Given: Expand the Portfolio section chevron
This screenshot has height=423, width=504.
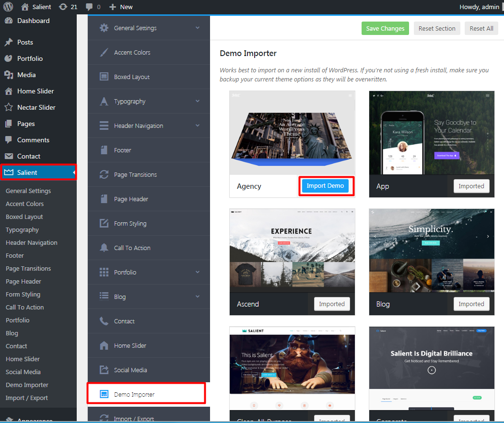Looking at the screenshot, I should 198,272.
